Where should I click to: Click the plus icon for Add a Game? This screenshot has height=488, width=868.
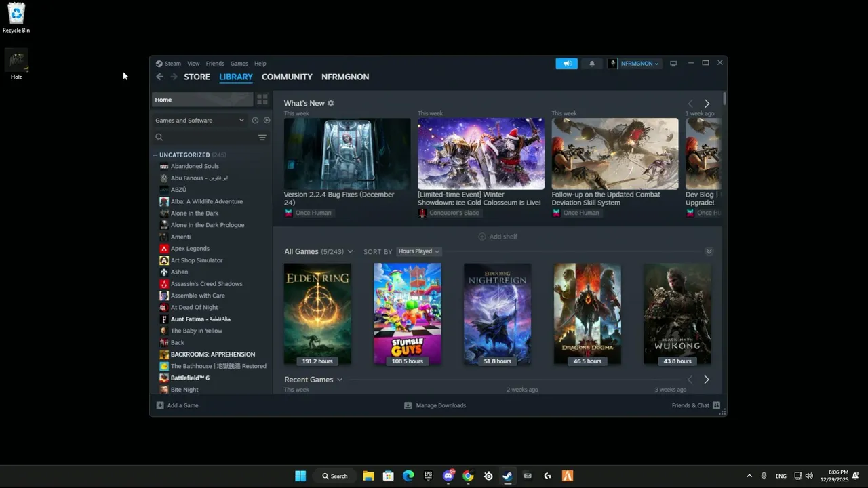(160, 405)
